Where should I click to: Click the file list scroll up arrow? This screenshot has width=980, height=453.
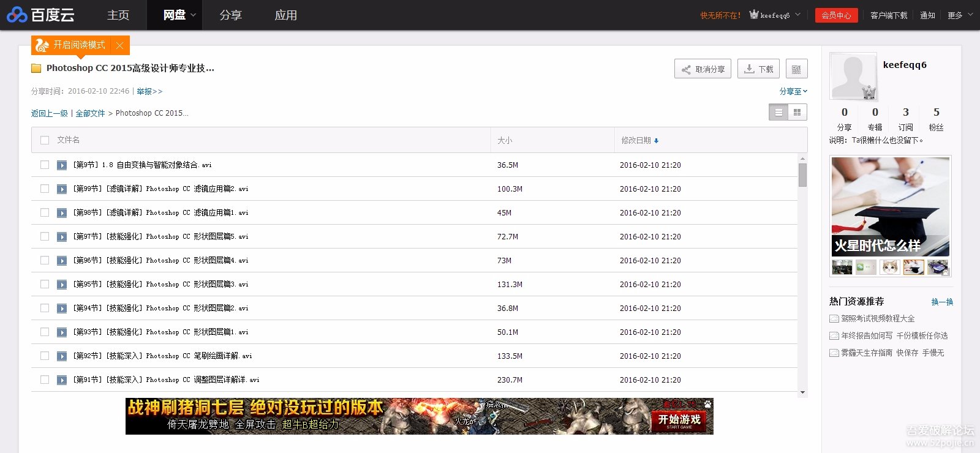802,159
